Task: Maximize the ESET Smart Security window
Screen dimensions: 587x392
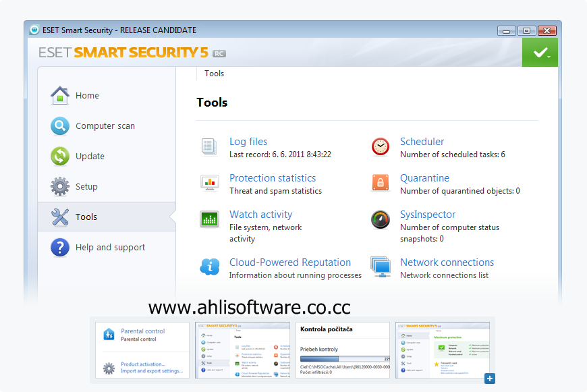Action: coord(526,31)
